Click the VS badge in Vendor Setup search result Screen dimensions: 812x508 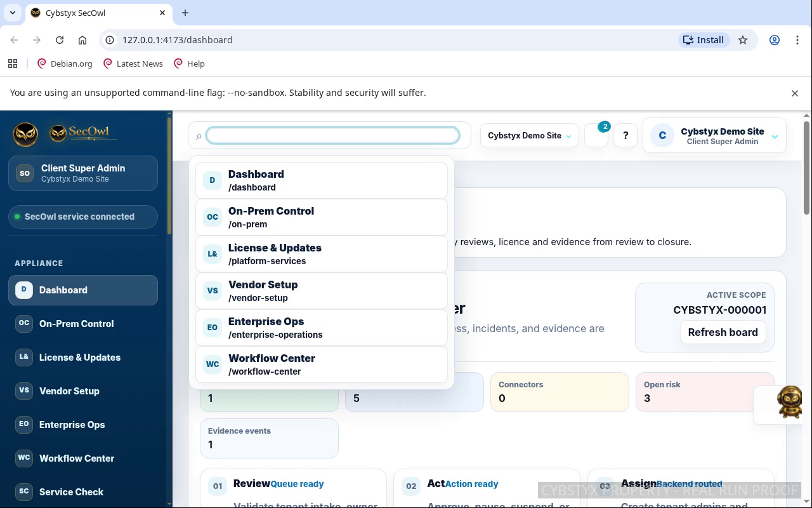(x=213, y=291)
